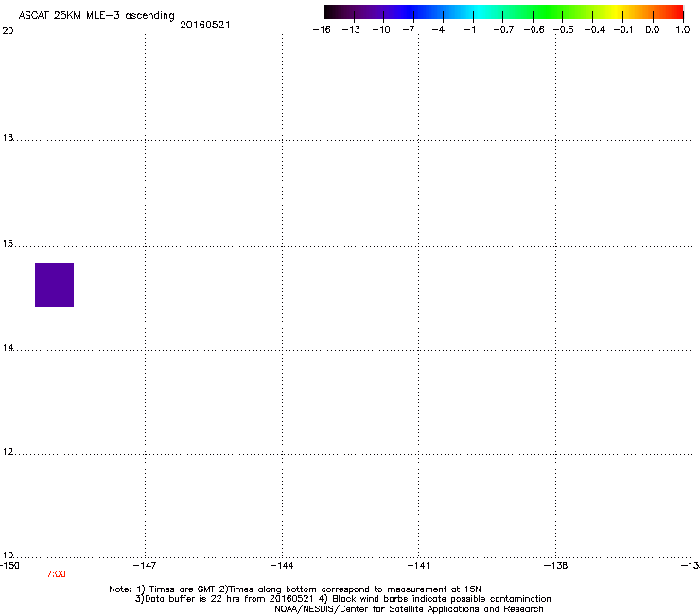This screenshot has width=700, height=615.
Task: Click the -0.4 color scale label
Action: coord(595,30)
